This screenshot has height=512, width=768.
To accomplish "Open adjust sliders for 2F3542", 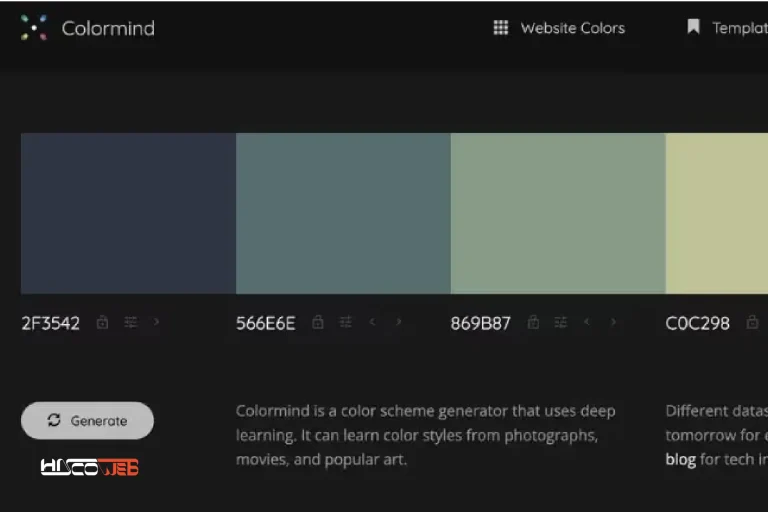I will point(130,322).
